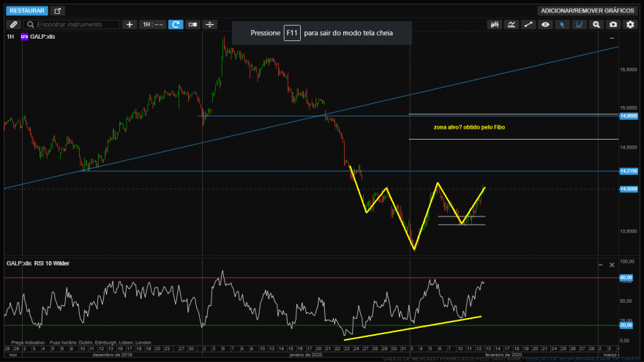Click the plus add instrument button
Image resolution: width=644 pixels, height=362 pixels.
tap(130, 25)
